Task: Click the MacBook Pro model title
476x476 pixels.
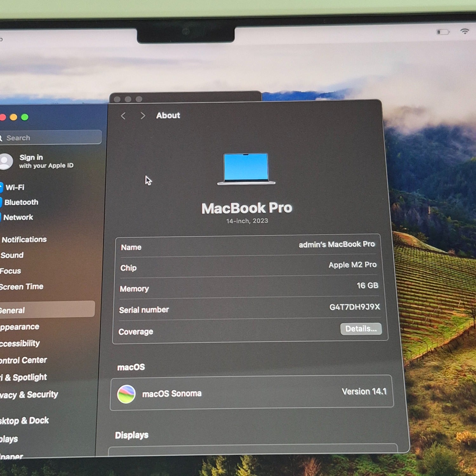Action: 247,208
